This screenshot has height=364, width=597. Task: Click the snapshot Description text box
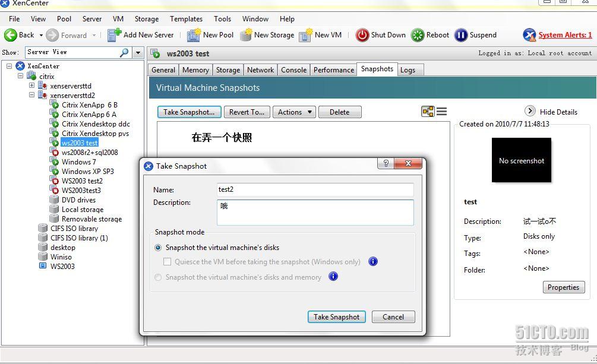(315, 213)
